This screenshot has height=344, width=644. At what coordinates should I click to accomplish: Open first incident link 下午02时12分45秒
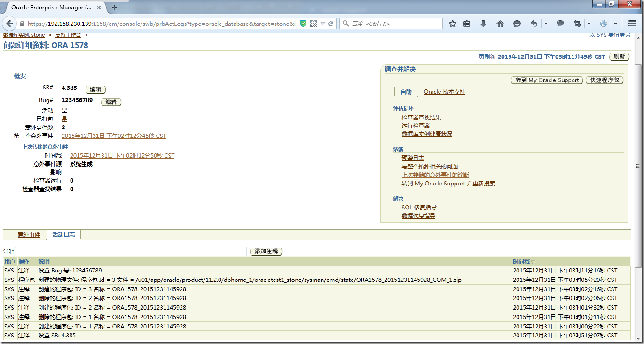114,136
